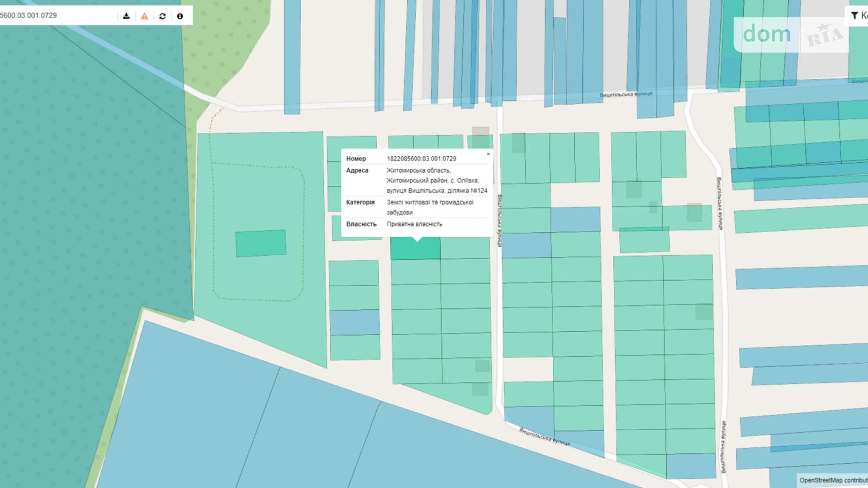Open the info circle icon

180,16
